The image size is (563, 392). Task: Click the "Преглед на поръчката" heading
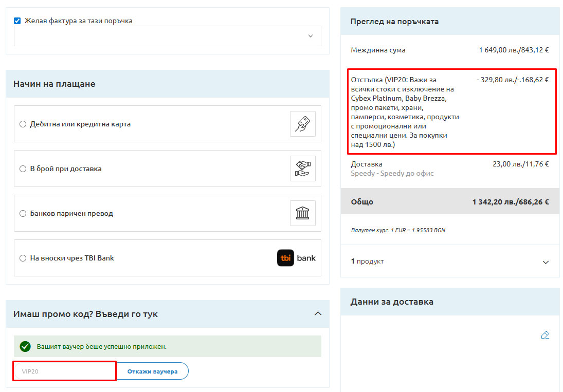pos(394,22)
